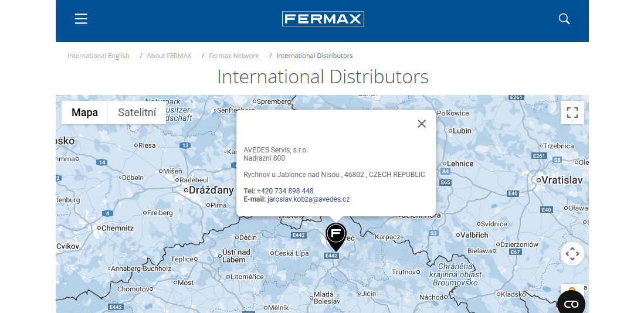Click the Litoměřice map label
This screenshot has height=313, width=644.
[x=247, y=277]
